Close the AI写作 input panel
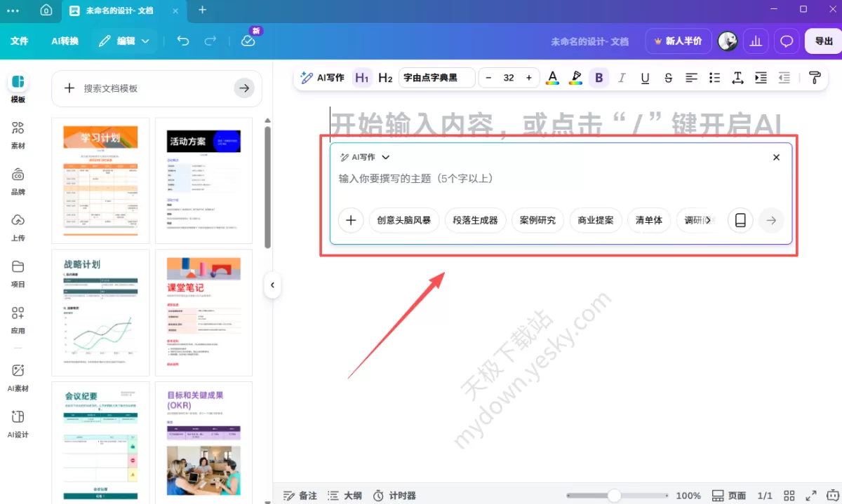 (x=776, y=158)
